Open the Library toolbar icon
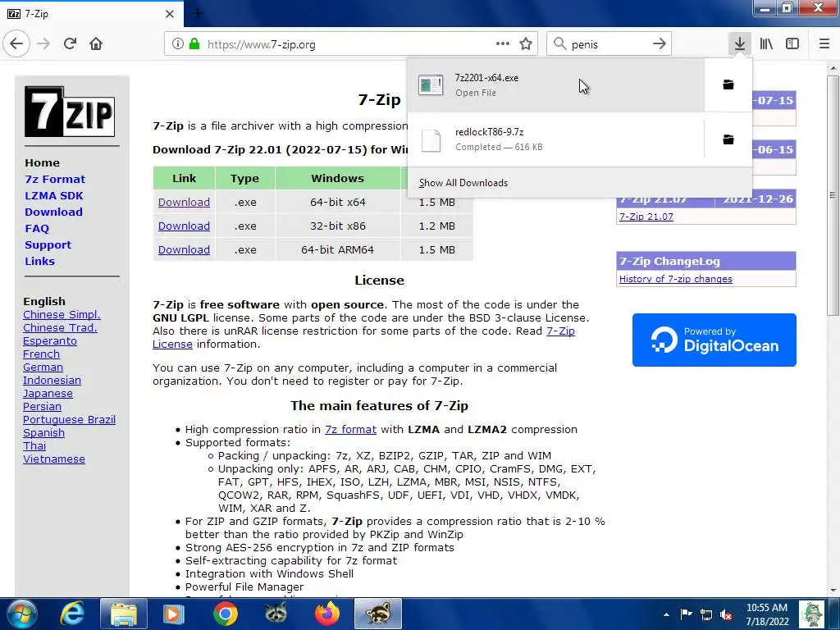840x630 pixels. [766, 44]
